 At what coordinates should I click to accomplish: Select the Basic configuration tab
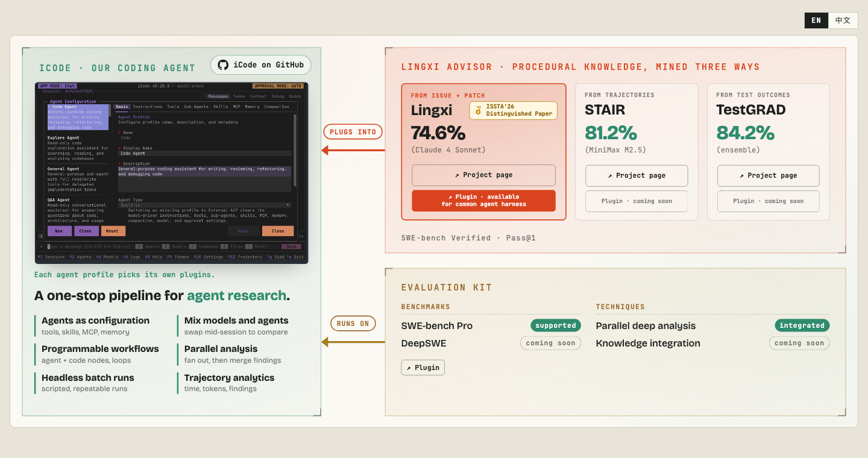coord(122,107)
